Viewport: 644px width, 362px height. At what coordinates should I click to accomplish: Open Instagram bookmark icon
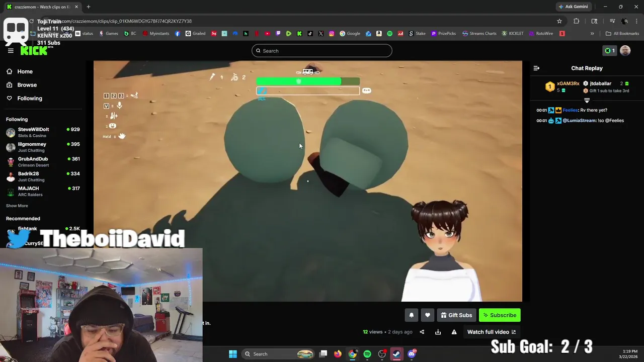[332, 34]
